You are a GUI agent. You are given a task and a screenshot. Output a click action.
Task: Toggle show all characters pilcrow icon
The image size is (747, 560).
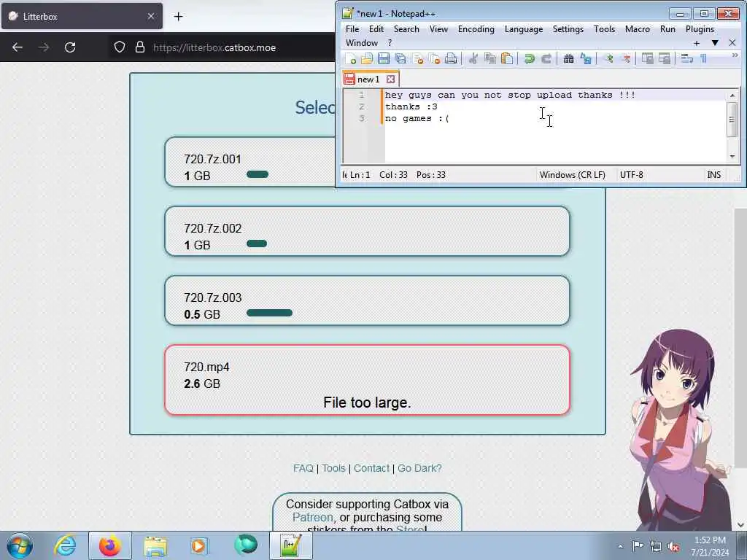[704, 58]
